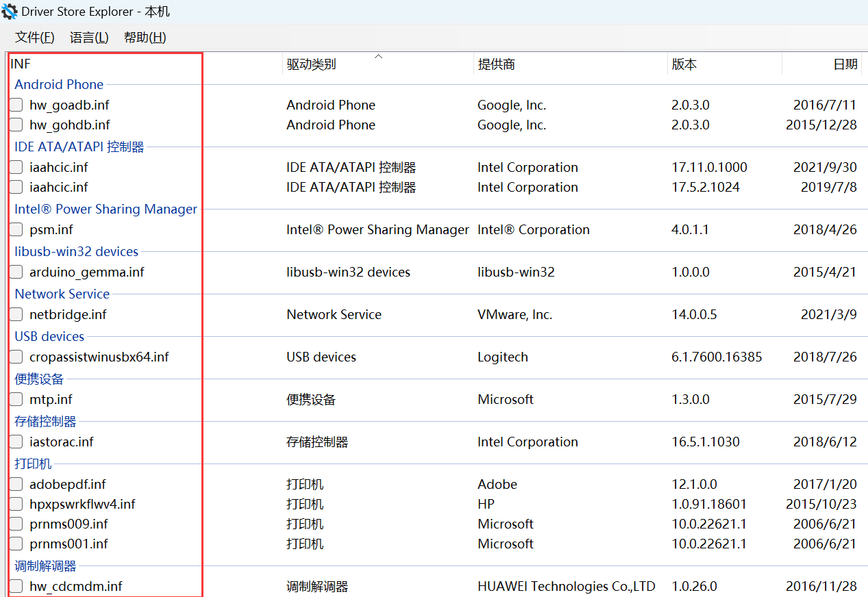
Task: Sort by the 驱动类别 column header
Action: pyautogui.click(x=311, y=64)
